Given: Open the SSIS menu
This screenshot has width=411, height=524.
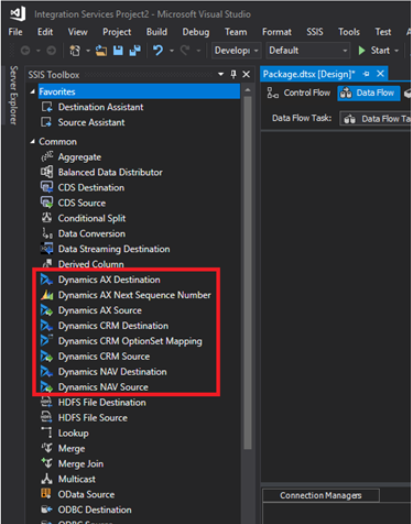Looking at the screenshot, I should pos(315,32).
